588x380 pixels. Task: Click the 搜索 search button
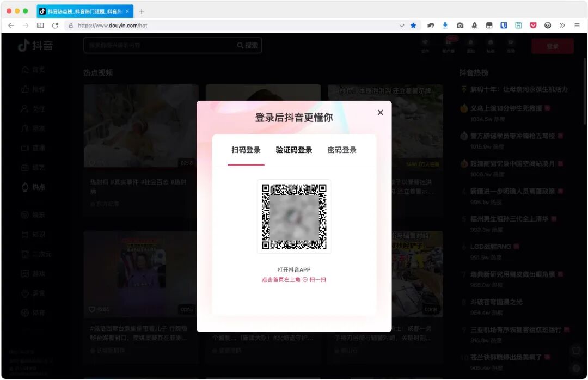pyautogui.click(x=248, y=45)
